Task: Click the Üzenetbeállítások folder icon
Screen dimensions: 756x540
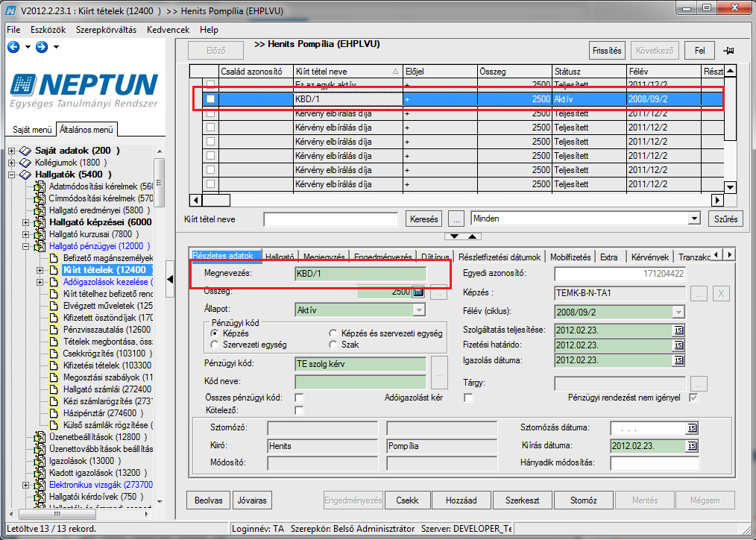Action: (x=40, y=437)
